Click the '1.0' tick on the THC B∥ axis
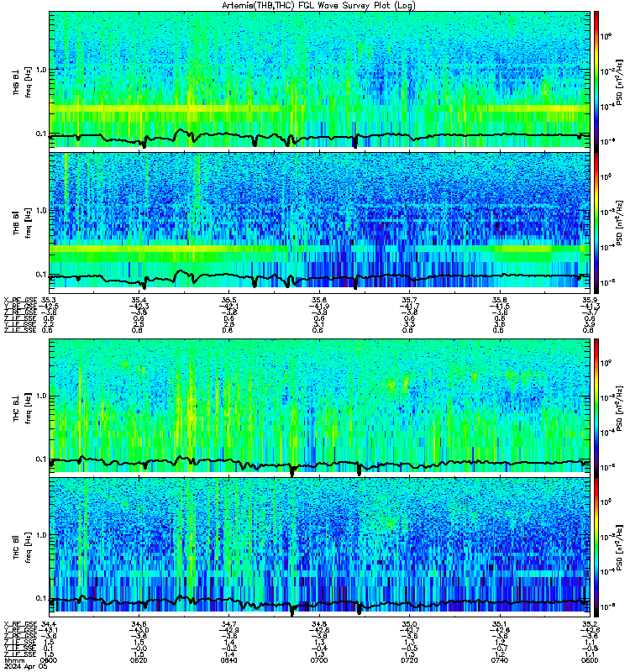630x672 pixels. coord(40,535)
